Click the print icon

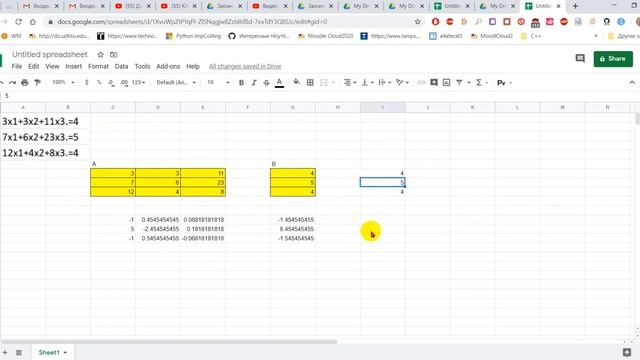(x=24, y=82)
